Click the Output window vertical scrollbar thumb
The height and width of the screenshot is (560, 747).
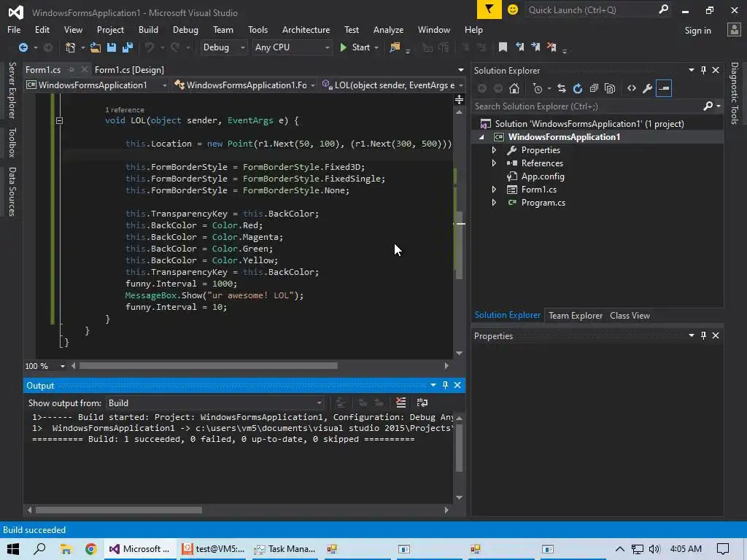click(460, 448)
